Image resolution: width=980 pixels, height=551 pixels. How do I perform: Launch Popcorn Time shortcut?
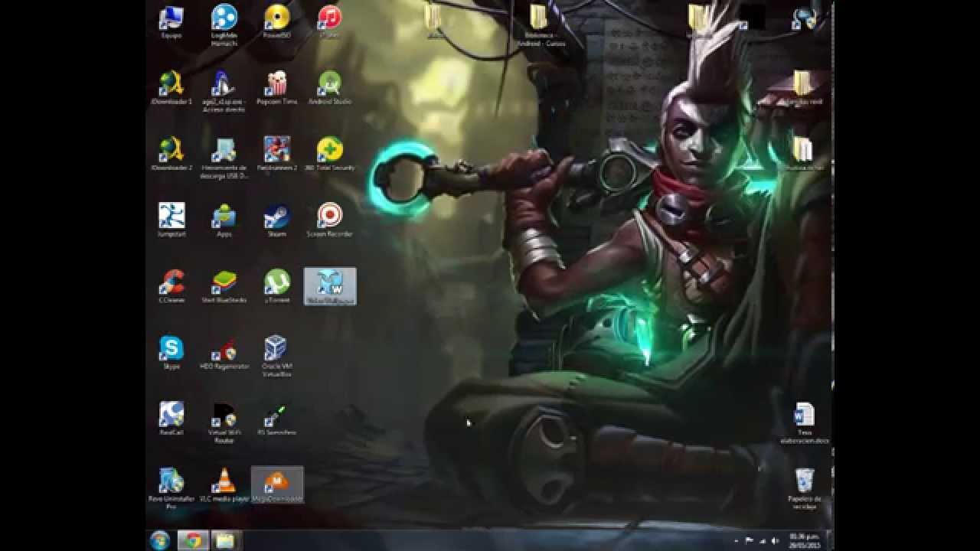276,87
